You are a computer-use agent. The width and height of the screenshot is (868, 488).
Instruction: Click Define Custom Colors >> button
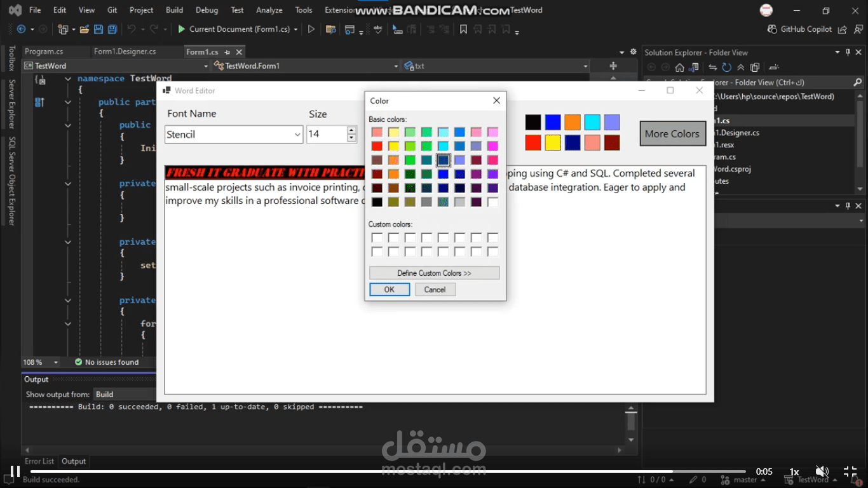coord(434,273)
